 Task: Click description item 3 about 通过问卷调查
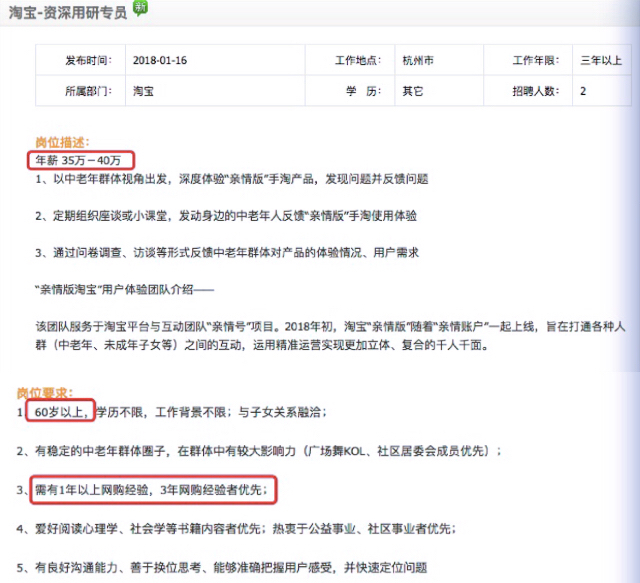click(227, 253)
